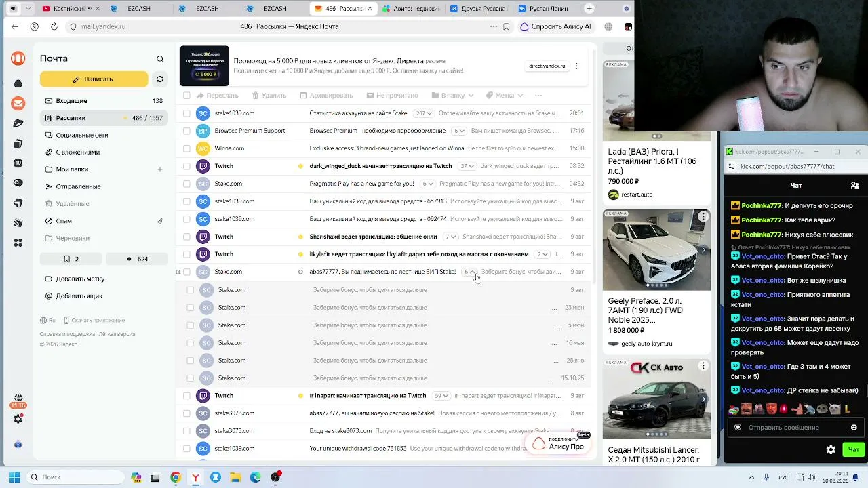Click more toolbar actions ellipsis after Метка
868x488 pixels.
click(x=538, y=96)
